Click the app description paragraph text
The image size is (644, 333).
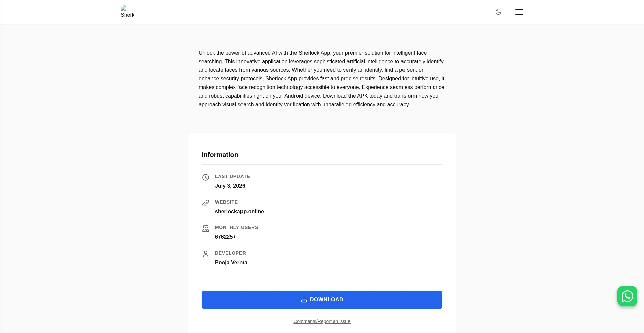322,78
